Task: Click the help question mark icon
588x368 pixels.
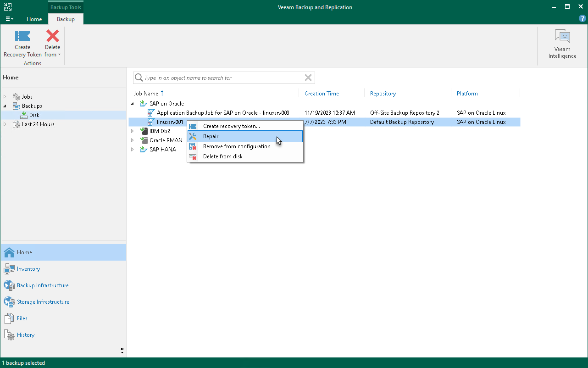Action: (x=582, y=18)
